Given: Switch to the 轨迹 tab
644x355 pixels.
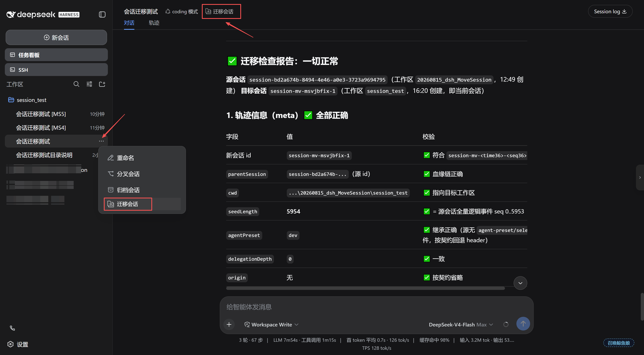Looking at the screenshot, I should tap(154, 23).
